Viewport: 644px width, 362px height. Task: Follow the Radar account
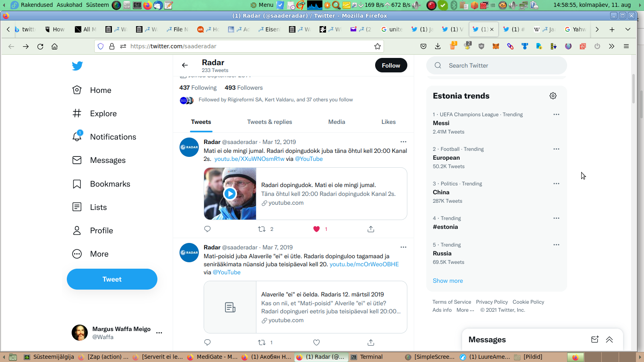coord(391,65)
